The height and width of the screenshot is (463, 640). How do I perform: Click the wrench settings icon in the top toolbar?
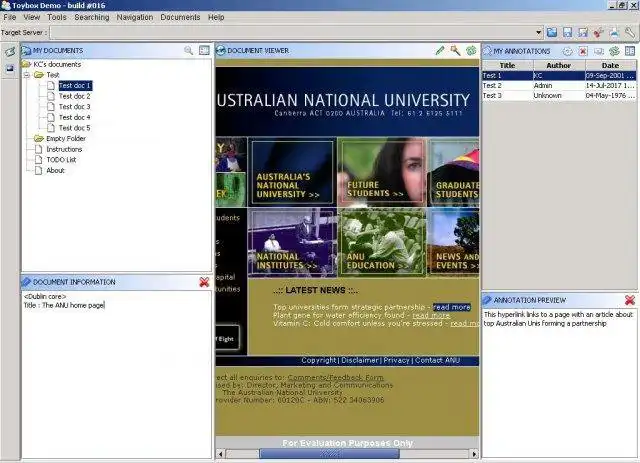[x=629, y=32]
